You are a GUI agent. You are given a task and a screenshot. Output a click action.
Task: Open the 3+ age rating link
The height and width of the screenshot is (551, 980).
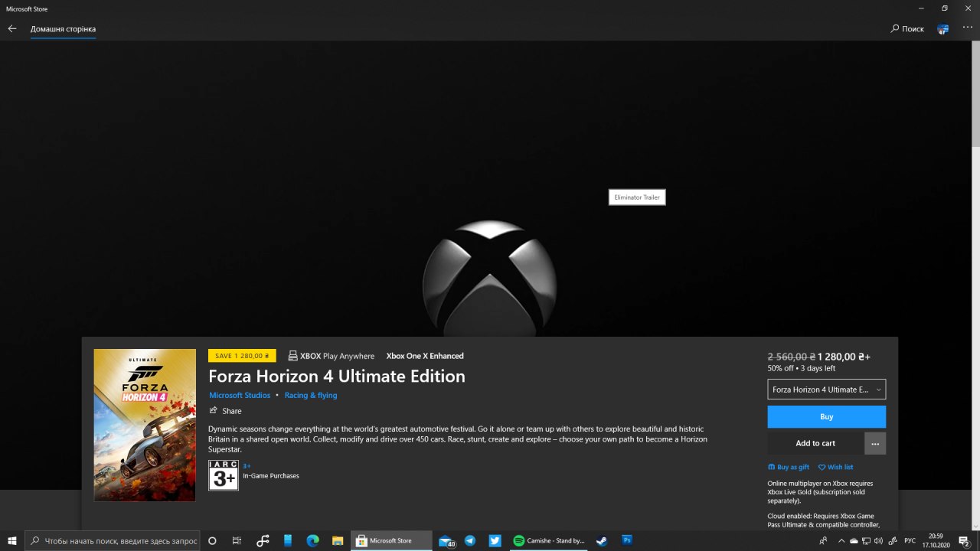tap(247, 466)
